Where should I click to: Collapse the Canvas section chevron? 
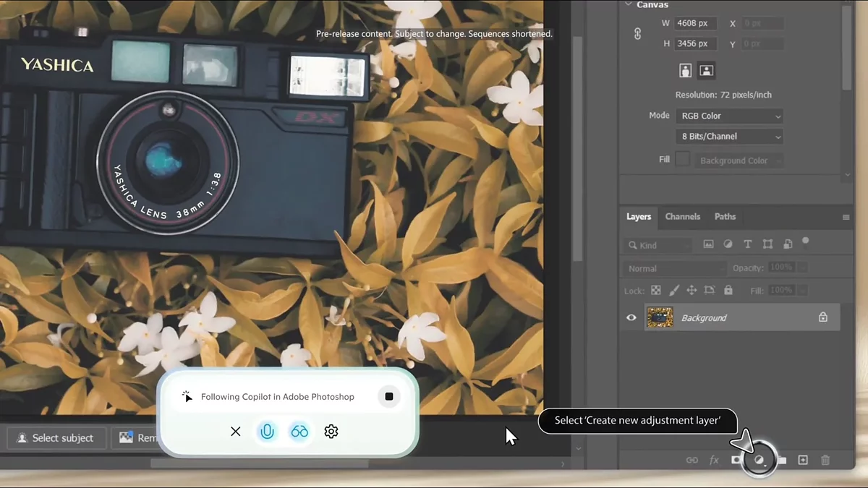point(628,5)
